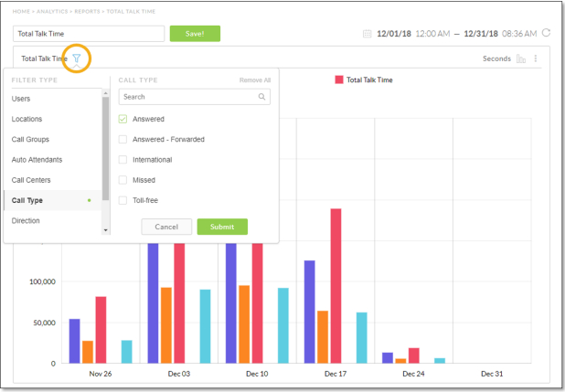Toggle Total Talk Time legend swatch
This screenshot has height=392, width=565.
(x=339, y=79)
